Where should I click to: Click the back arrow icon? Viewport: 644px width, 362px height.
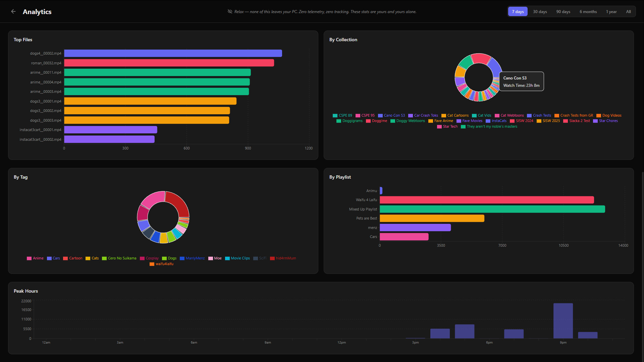(13, 11)
